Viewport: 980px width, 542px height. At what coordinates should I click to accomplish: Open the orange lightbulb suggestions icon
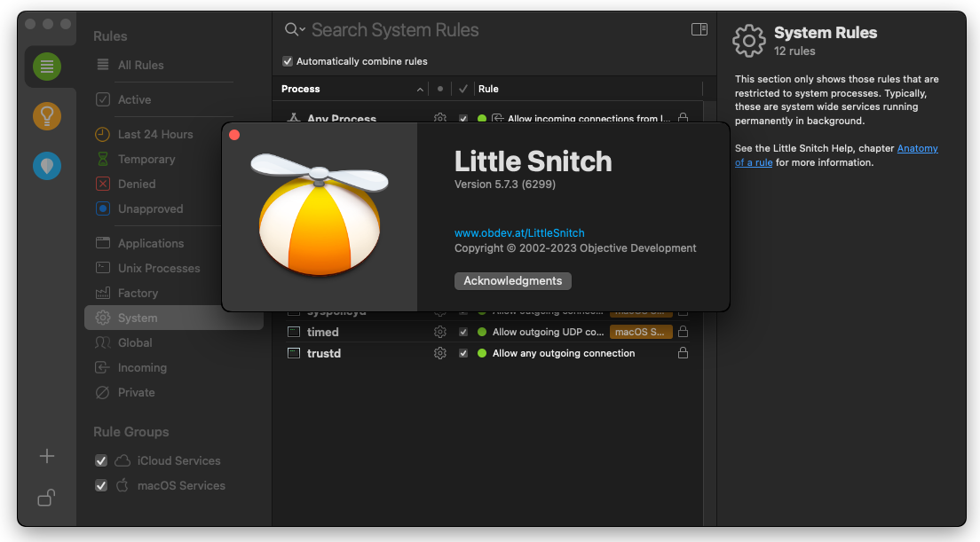[x=47, y=115]
